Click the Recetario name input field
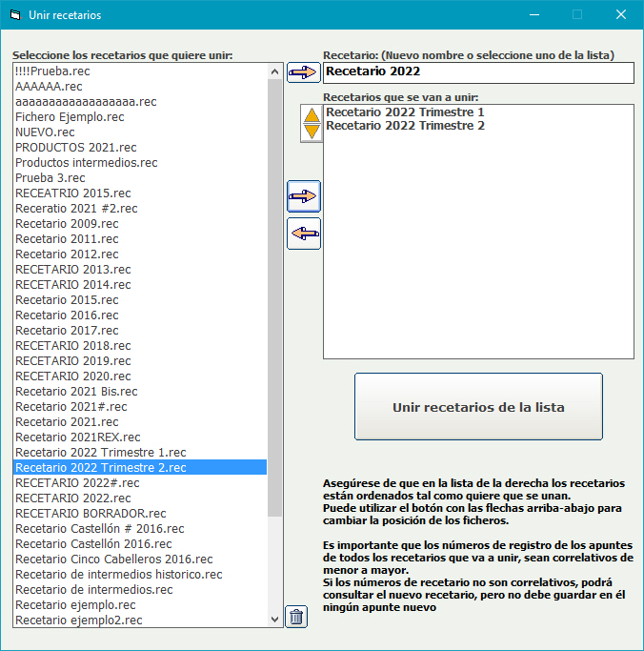The image size is (644, 651). pos(478,72)
